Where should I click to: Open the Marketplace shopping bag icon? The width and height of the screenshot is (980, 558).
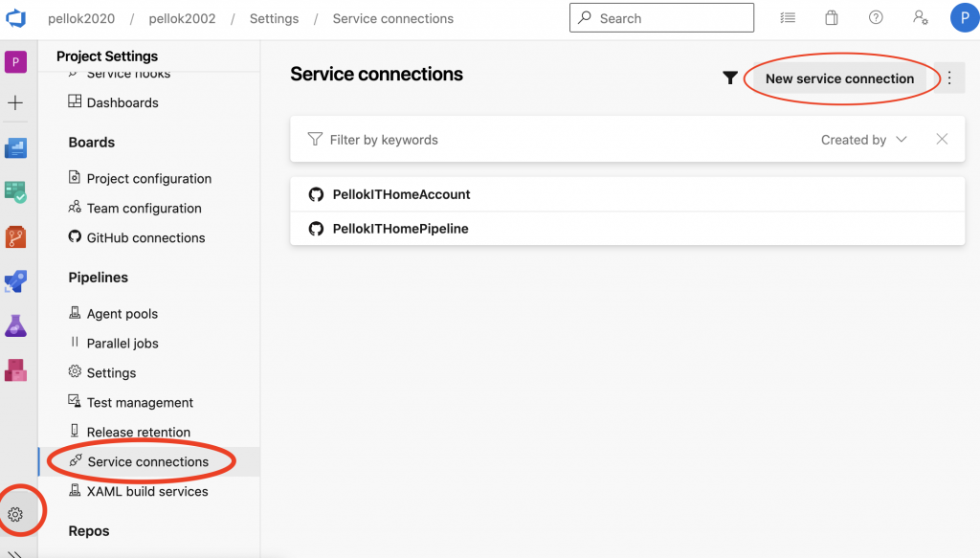point(832,18)
